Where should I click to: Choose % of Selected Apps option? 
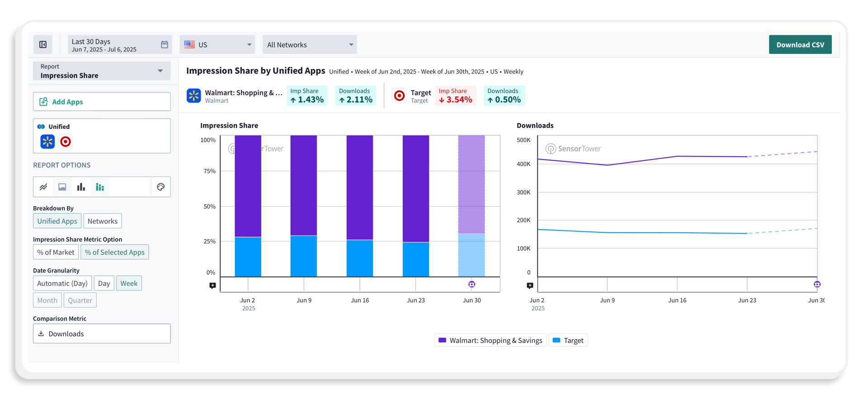click(x=115, y=252)
